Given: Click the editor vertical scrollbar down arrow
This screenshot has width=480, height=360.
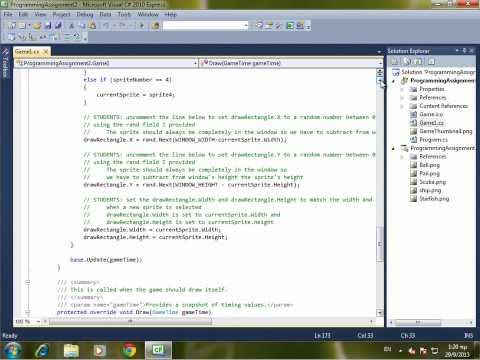Looking at the screenshot, I should (x=380, y=313).
